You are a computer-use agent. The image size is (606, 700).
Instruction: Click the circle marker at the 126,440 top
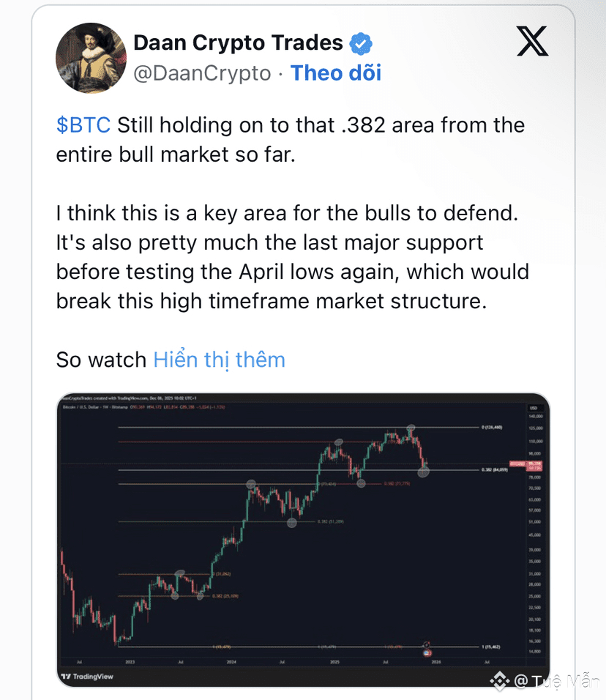point(412,427)
